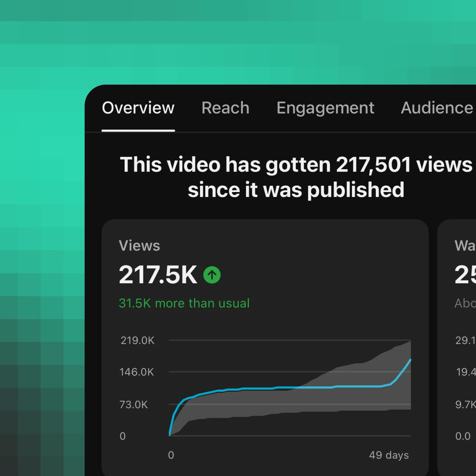
Task: Click the Views card heading
Action: coord(139,246)
